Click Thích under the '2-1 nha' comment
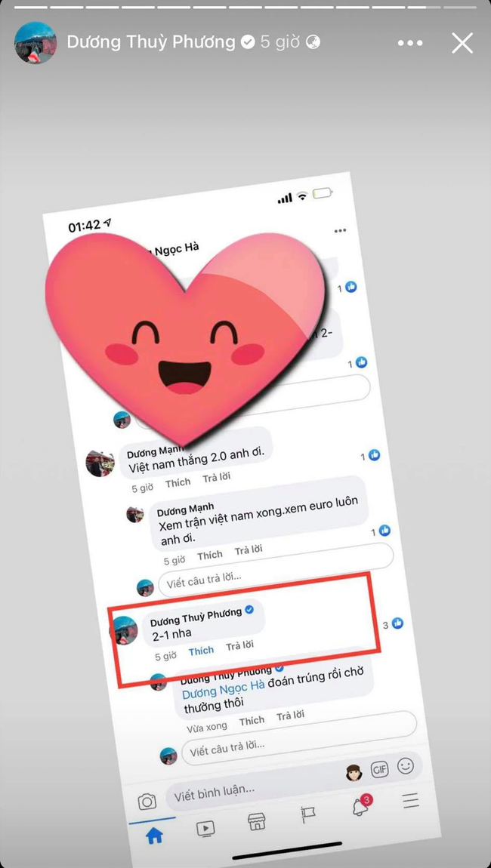491x868 pixels. (x=201, y=651)
